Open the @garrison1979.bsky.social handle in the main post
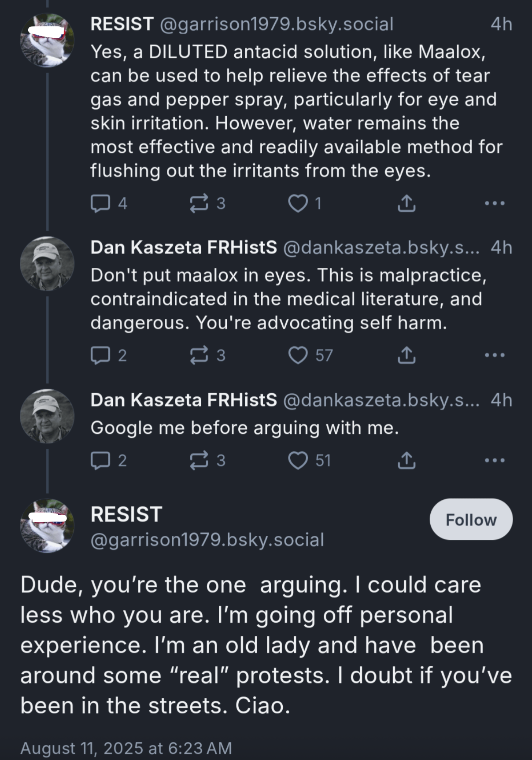 point(207,540)
